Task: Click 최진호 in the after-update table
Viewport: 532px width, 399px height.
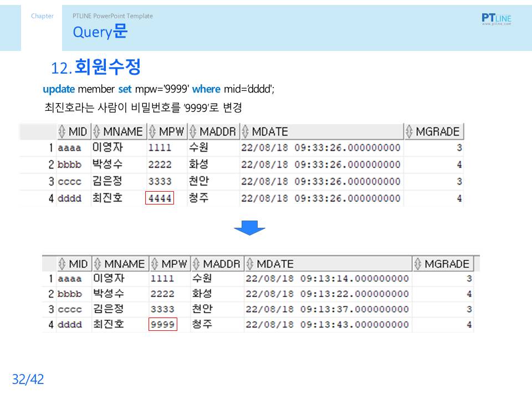Action: [x=109, y=324]
